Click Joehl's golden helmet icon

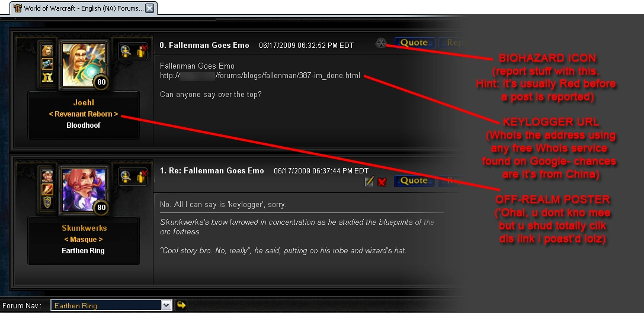point(47,77)
